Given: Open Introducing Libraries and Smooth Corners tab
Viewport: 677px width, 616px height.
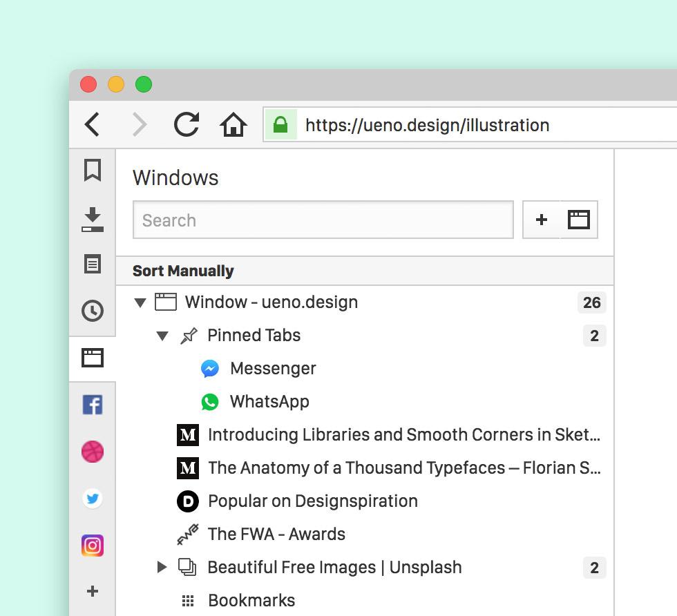Looking at the screenshot, I should [365, 434].
